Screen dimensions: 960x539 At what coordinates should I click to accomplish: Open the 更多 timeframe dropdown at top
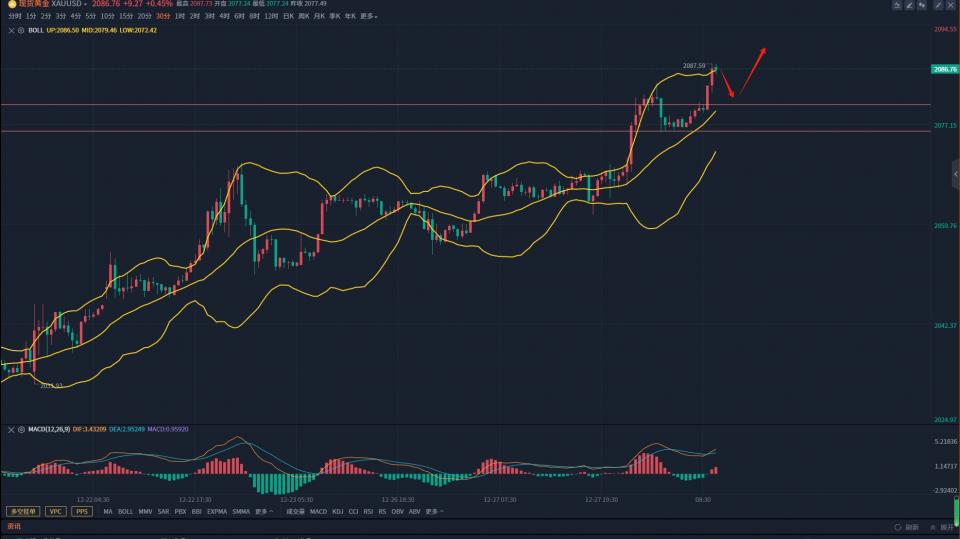(x=369, y=17)
